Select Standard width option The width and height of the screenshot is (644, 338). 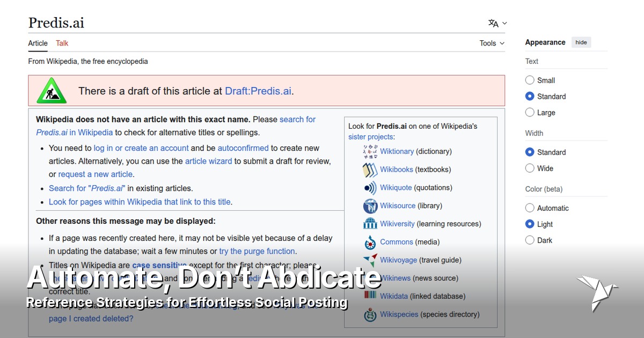tap(530, 152)
